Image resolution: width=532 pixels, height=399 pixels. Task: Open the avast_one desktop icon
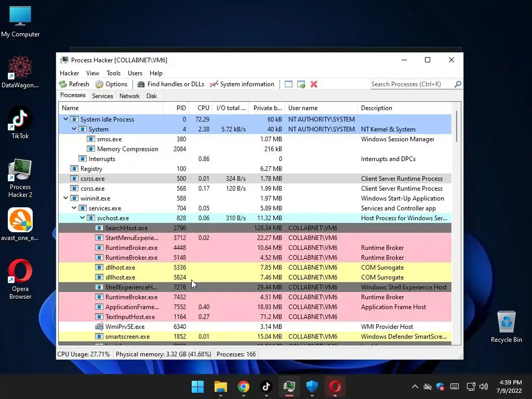[x=20, y=224]
